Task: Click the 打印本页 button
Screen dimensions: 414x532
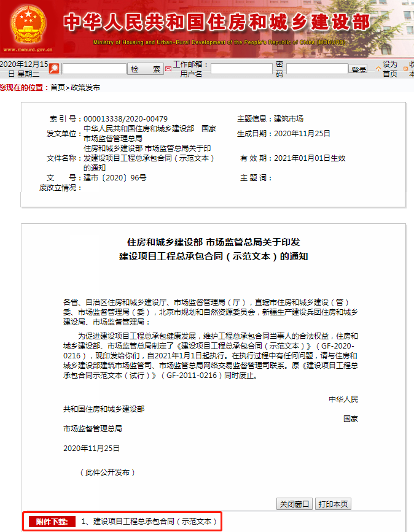Action: [x=333, y=504]
